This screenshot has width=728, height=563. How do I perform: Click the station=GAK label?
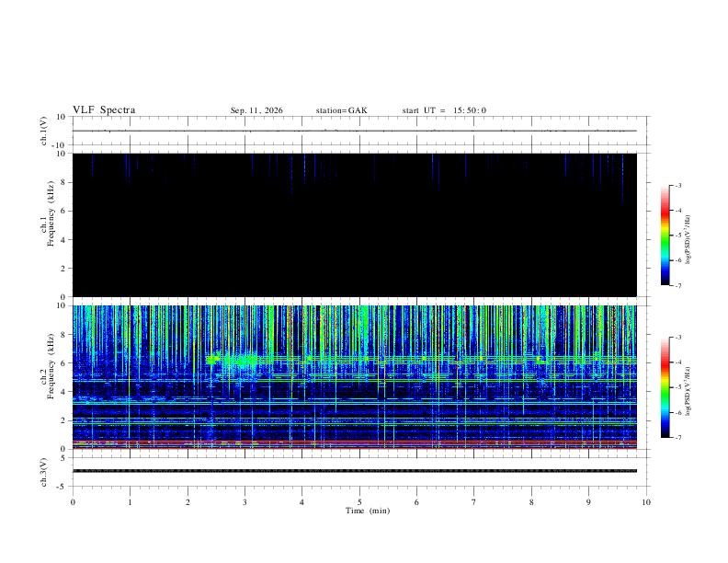341,110
